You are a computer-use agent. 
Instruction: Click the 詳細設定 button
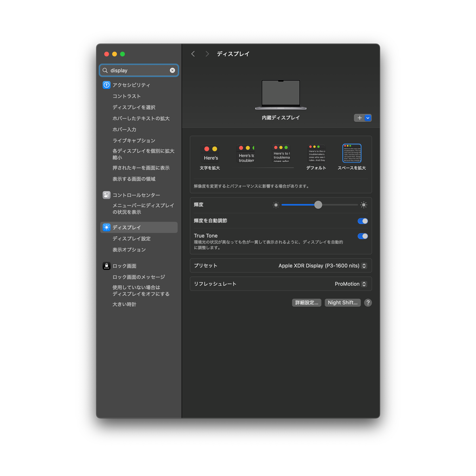click(x=306, y=303)
